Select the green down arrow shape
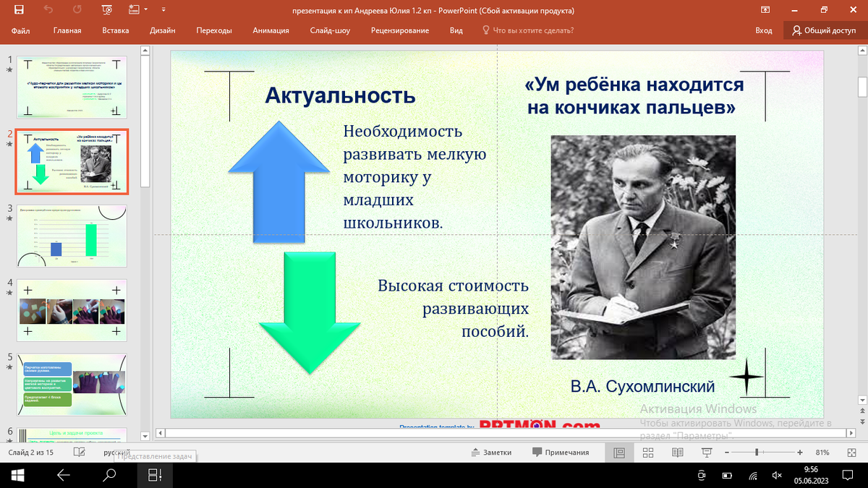 pos(310,312)
